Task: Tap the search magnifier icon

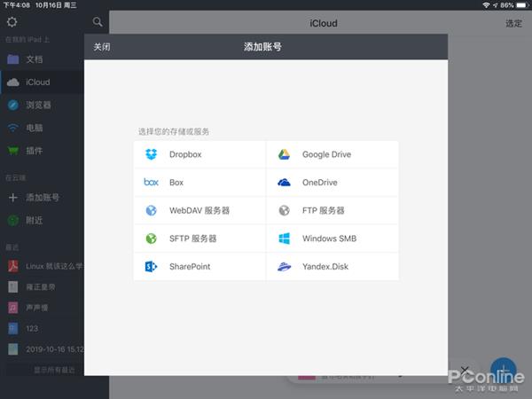Action: [98, 22]
